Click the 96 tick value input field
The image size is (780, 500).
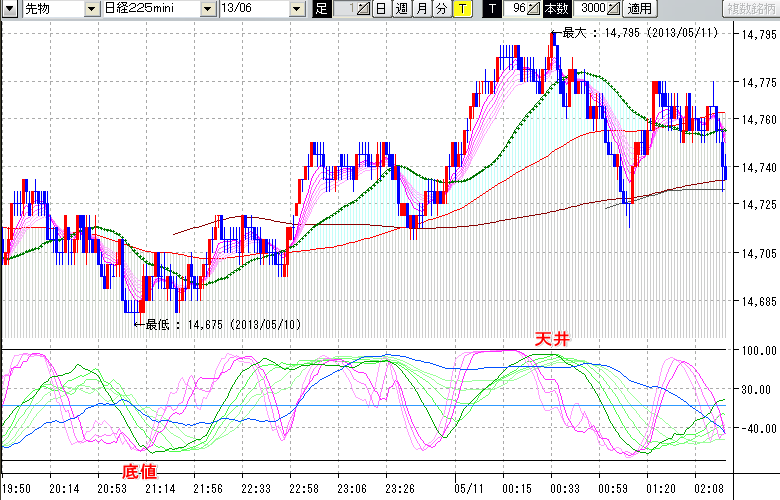pos(516,9)
